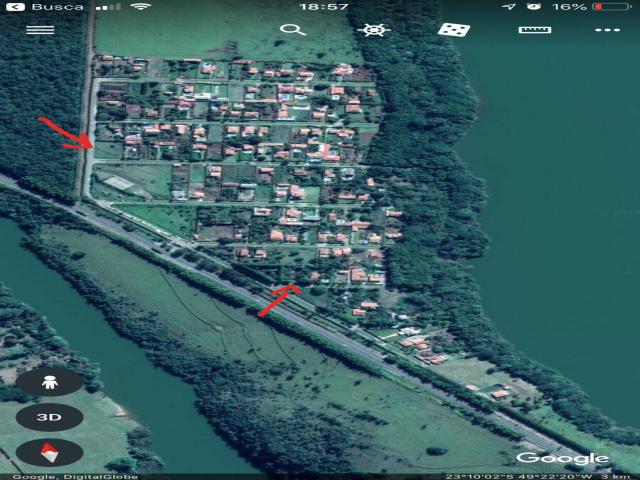
Task: Tap the battery indicator in status bar
Action: pos(611,7)
